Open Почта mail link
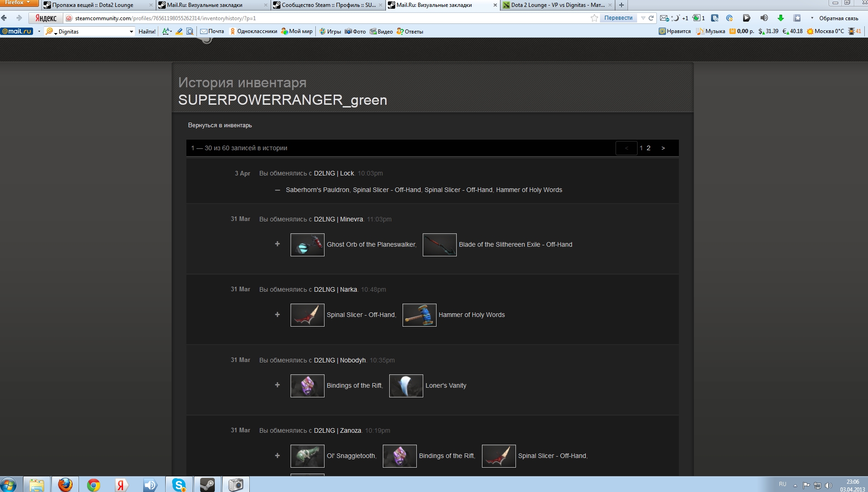 pos(212,31)
